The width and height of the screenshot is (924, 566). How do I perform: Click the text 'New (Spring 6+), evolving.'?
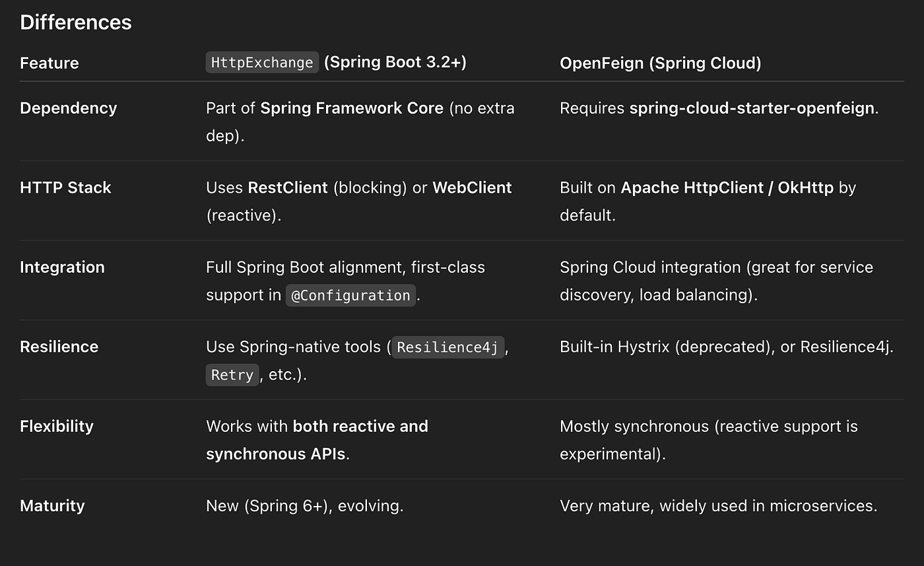tap(304, 506)
